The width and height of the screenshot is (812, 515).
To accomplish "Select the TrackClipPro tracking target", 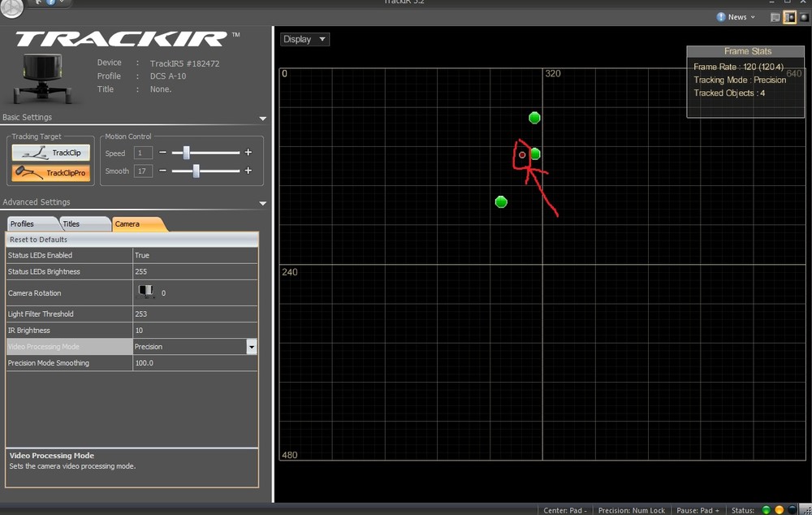I will point(50,172).
